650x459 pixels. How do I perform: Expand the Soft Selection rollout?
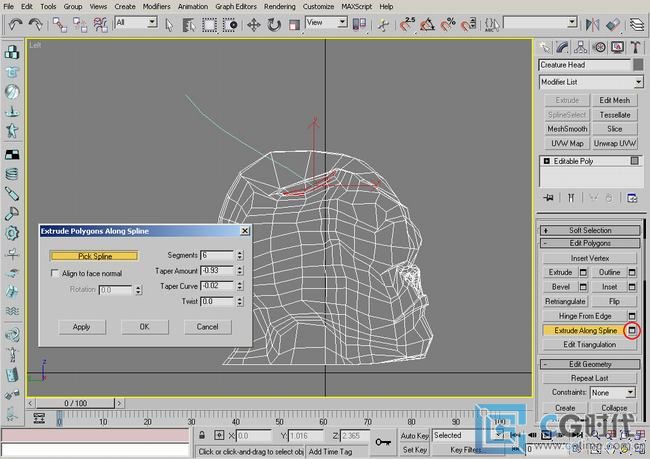(x=590, y=231)
